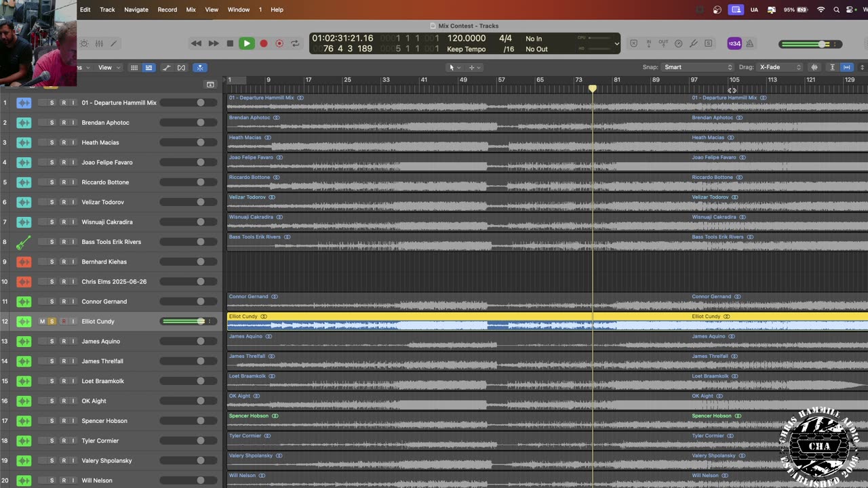Solo the Riccardo Bottone track
868x488 pixels.
52,182
